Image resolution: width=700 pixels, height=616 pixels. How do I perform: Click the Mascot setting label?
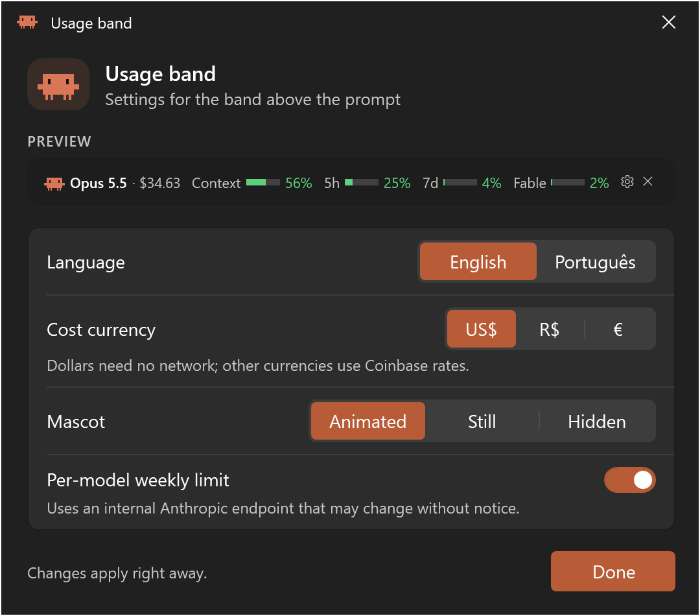point(76,421)
